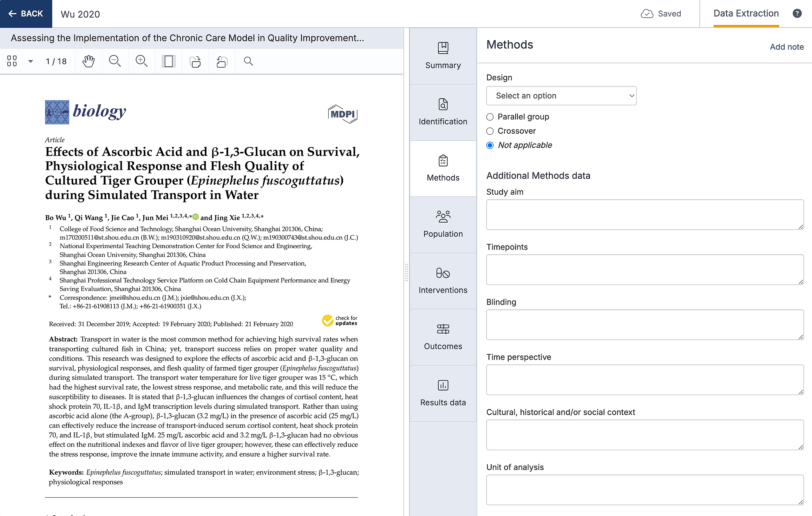The width and height of the screenshot is (812, 516).
Task: Choose the Crossover radio option
Action: (490, 131)
